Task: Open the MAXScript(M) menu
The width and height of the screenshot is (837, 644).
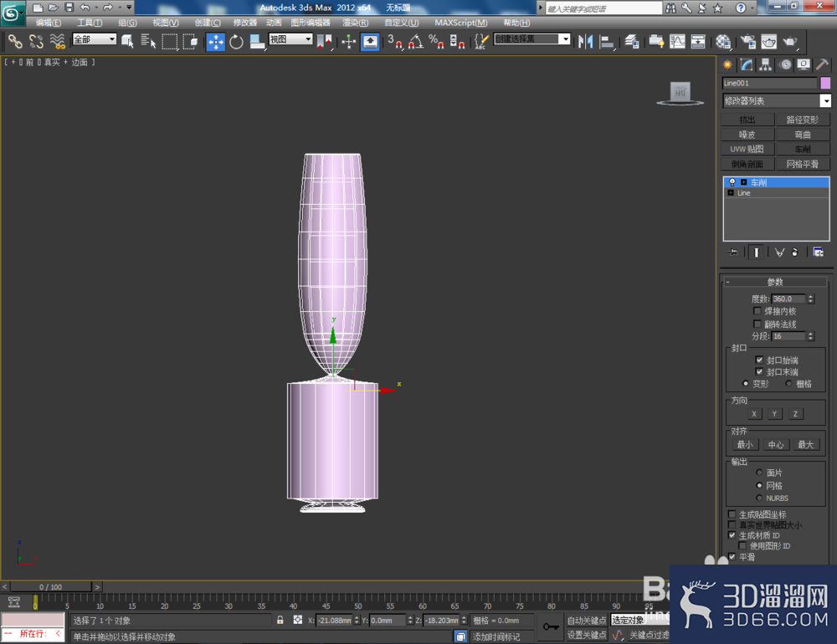Action: coord(461,23)
